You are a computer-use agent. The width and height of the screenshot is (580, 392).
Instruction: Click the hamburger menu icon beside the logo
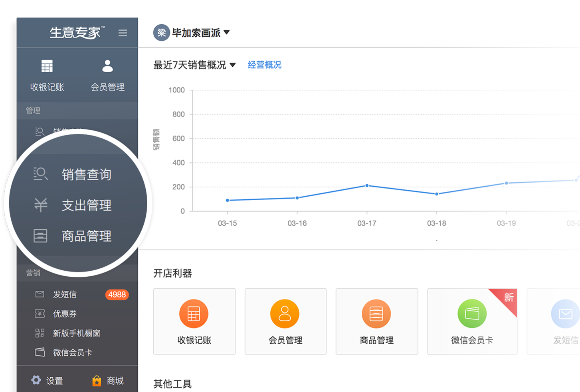point(123,33)
